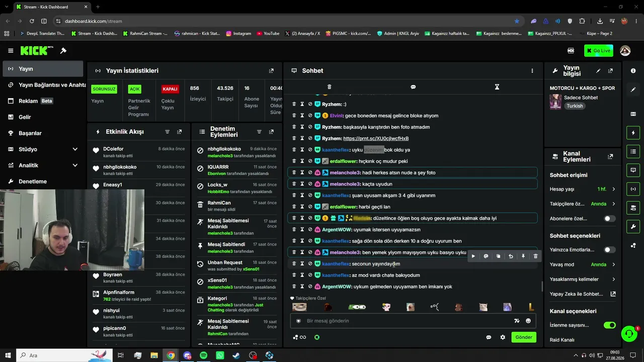Image resolution: width=644 pixels, height=362 pixels.
Task: Edit the stream info with the pencil icon
Action: [x=598, y=71]
